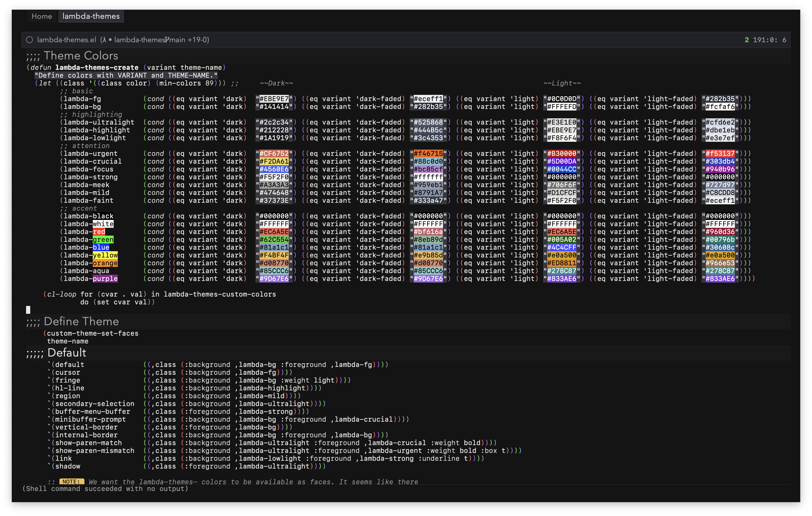Click the git branch icon before main

tap(167, 40)
